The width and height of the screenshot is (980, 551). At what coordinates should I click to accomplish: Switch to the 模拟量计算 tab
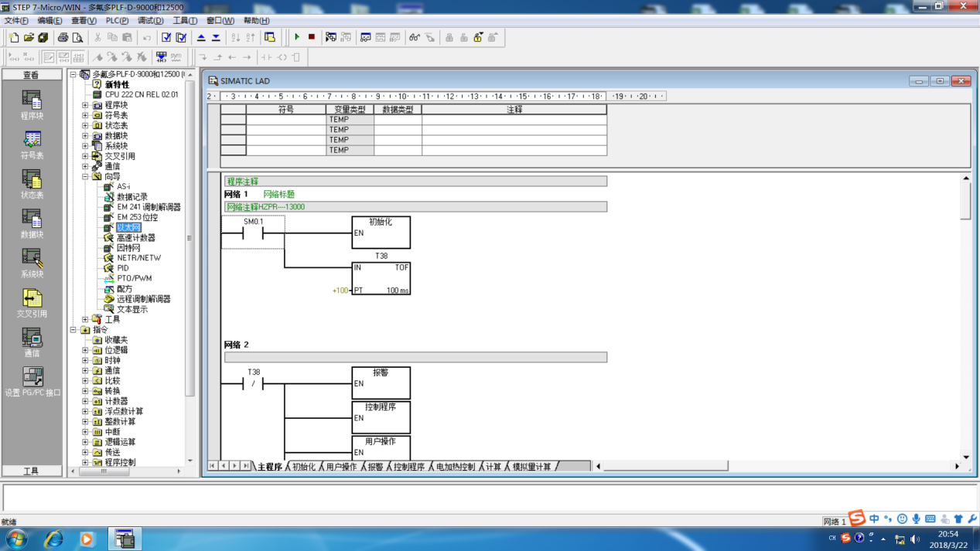pos(532,467)
